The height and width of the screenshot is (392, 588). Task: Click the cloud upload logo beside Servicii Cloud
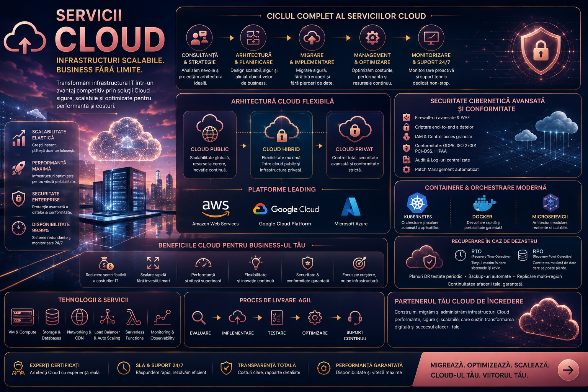pyautogui.click(x=25, y=38)
